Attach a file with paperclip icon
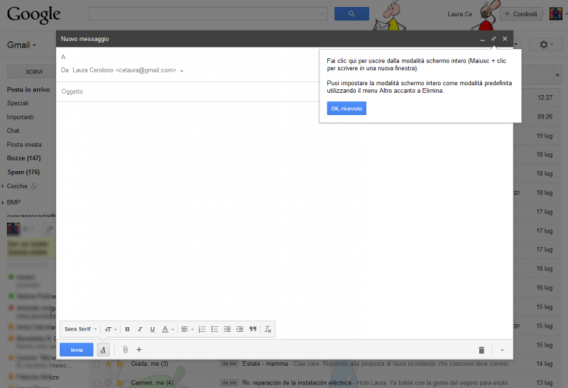 (x=125, y=350)
